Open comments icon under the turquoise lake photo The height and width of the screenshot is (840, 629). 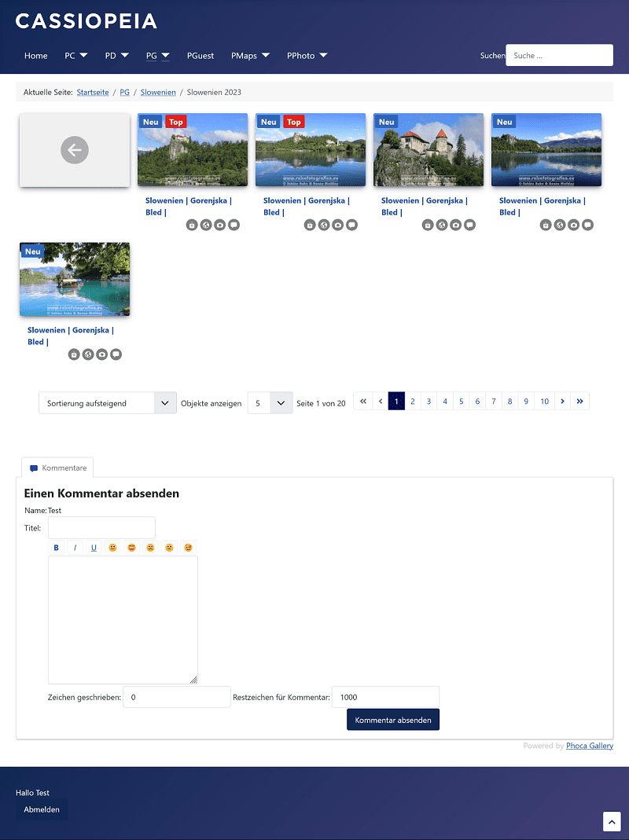(116, 354)
